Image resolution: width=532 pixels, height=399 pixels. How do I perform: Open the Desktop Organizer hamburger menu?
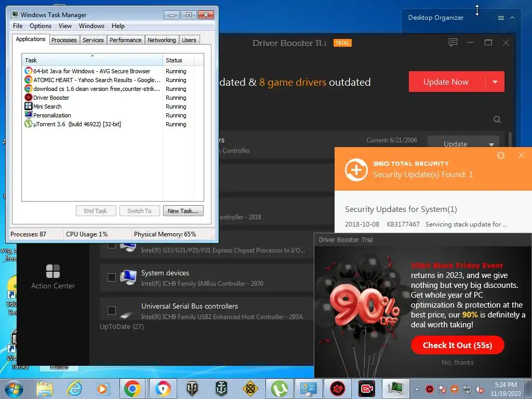coord(501,18)
